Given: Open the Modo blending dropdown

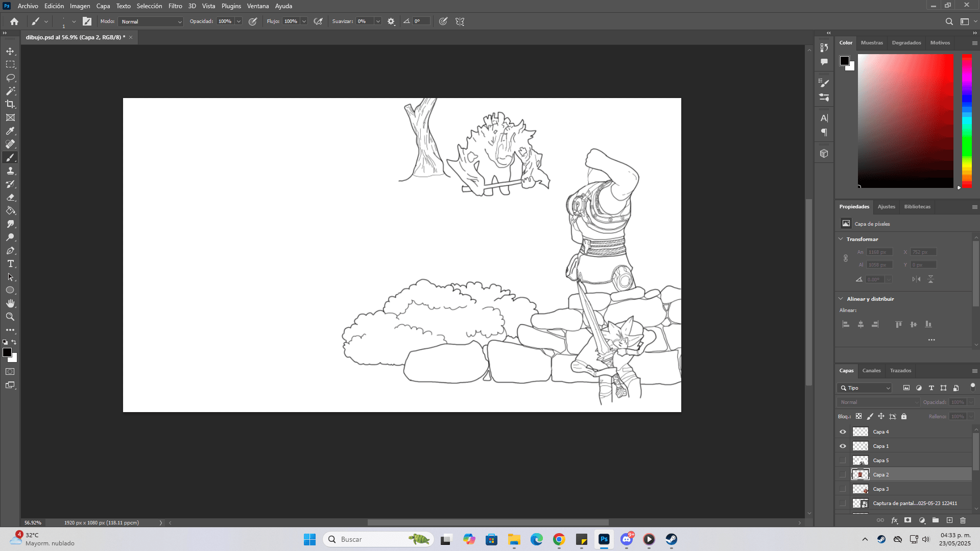Looking at the screenshot, I should click(x=151, y=21).
